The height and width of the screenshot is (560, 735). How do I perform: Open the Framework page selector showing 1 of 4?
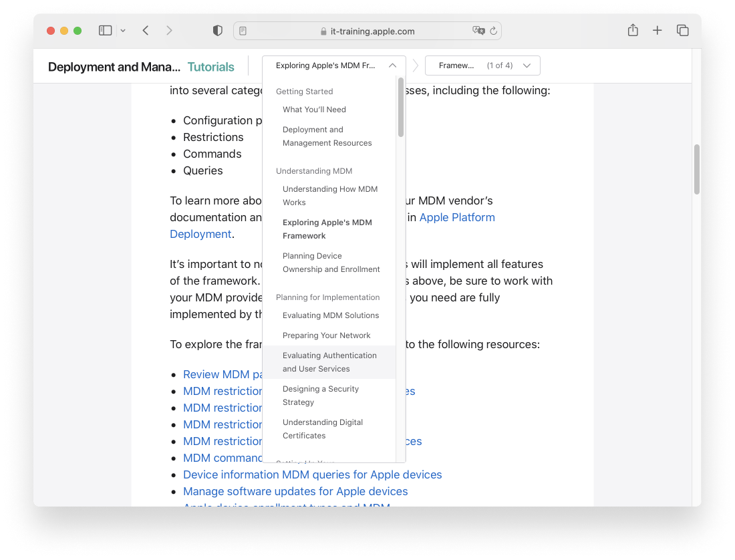point(482,65)
